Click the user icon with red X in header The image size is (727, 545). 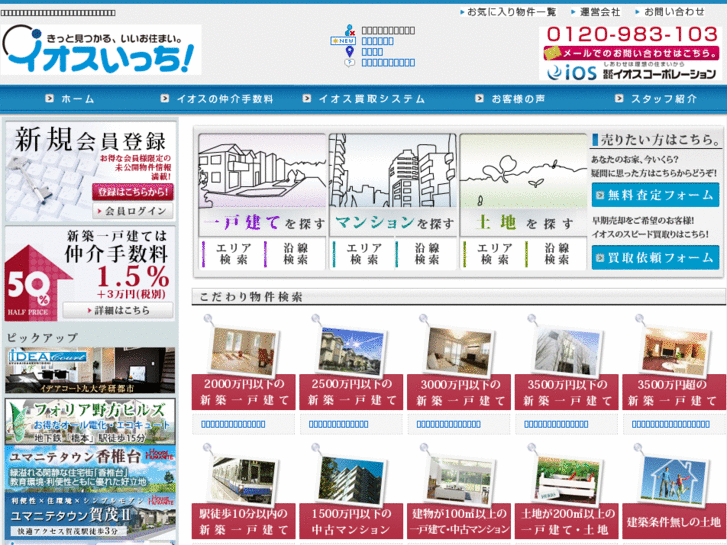(350, 30)
